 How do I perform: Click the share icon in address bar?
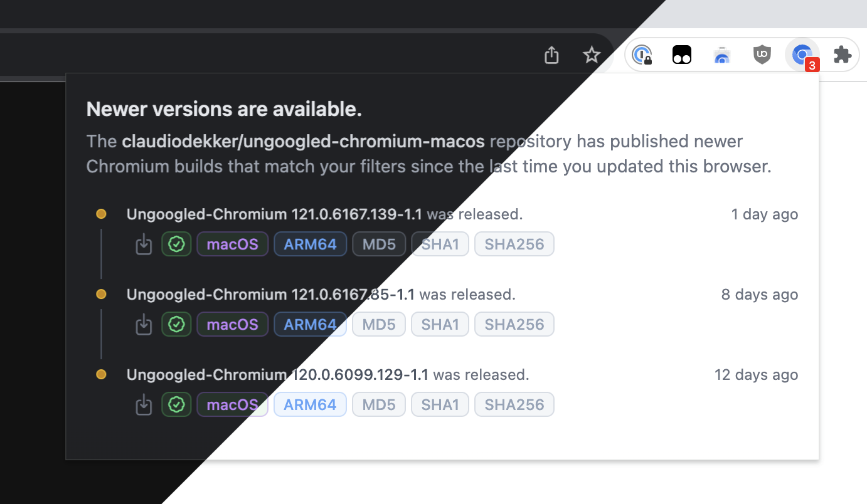(x=551, y=55)
